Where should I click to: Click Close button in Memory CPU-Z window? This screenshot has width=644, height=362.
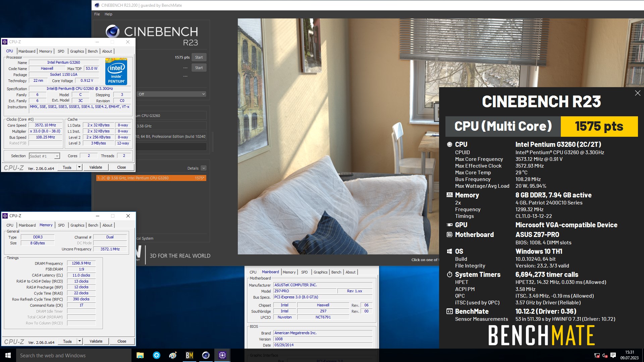(122, 341)
